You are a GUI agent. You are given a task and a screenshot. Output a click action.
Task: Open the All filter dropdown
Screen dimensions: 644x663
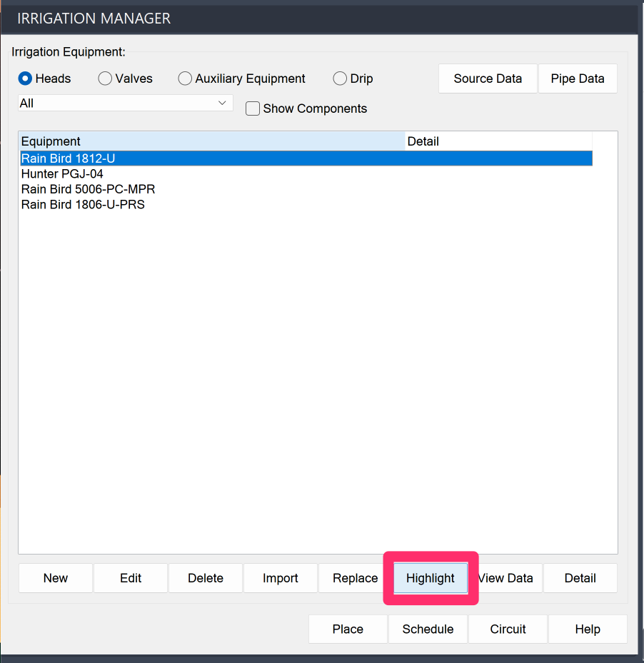125,103
